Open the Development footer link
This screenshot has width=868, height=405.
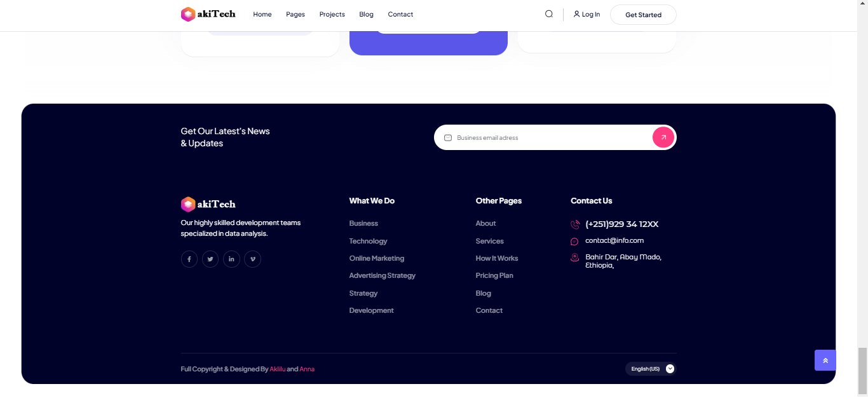[372, 310]
